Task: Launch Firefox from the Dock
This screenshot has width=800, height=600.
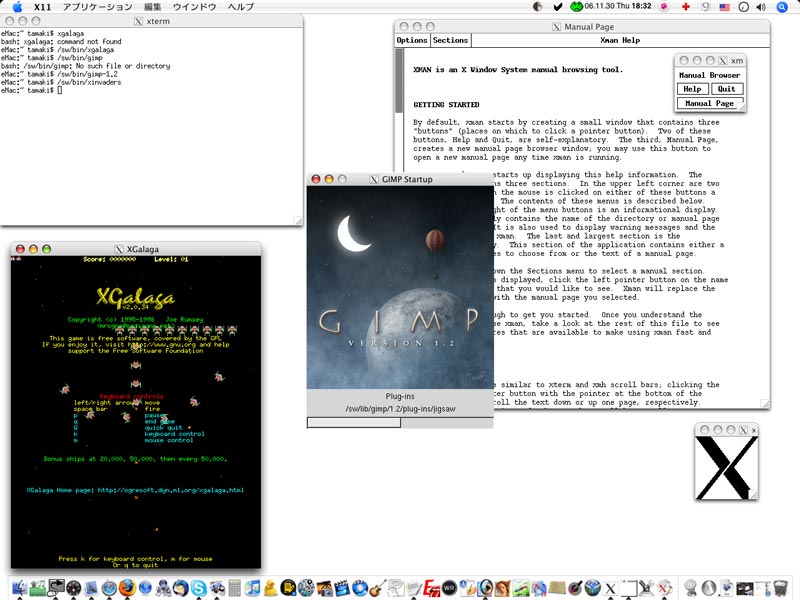Action: coord(127,587)
